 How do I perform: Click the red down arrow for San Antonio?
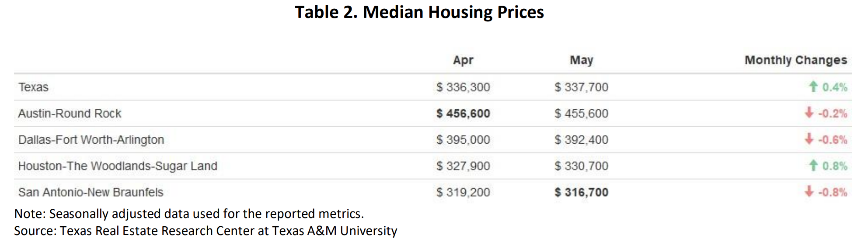pyautogui.click(x=809, y=191)
